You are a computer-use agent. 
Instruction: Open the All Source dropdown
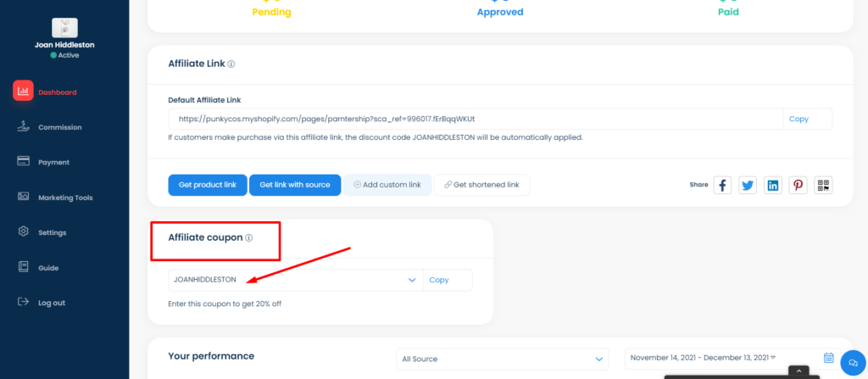pos(503,359)
